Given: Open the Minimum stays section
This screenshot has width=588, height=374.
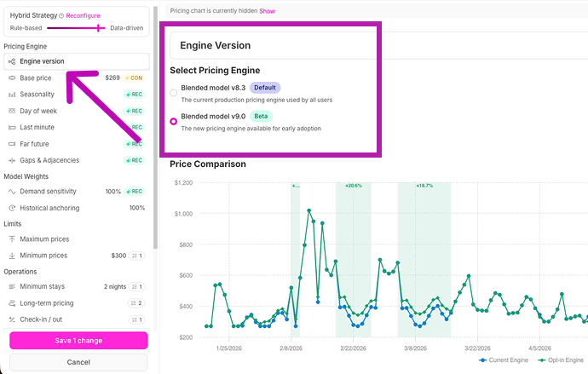Looking at the screenshot, I should pyautogui.click(x=77, y=287).
